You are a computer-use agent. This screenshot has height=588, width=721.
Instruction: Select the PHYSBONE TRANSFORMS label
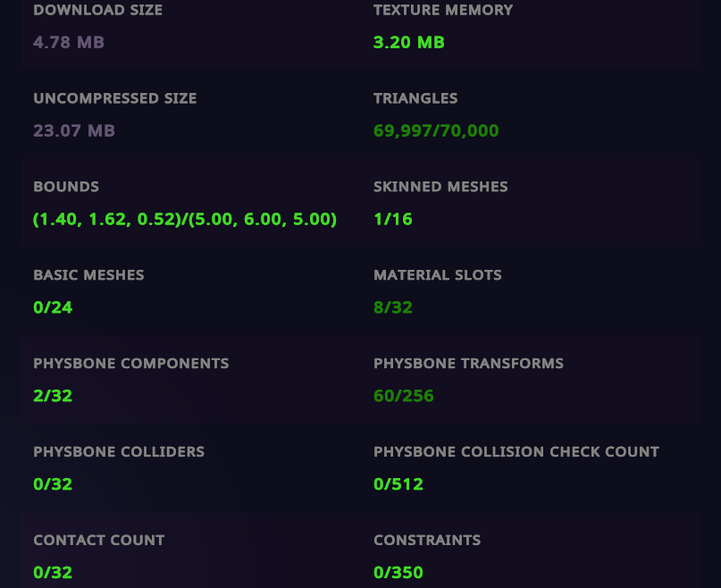click(468, 364)
